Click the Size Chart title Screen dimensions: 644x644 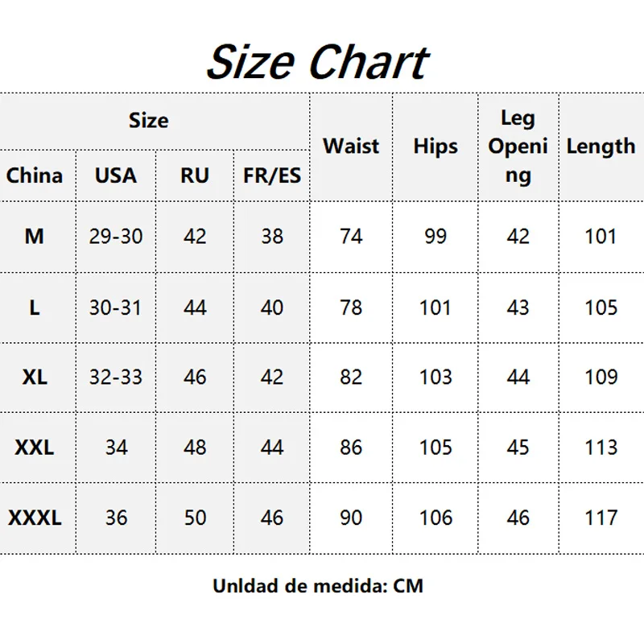point(317,62)
